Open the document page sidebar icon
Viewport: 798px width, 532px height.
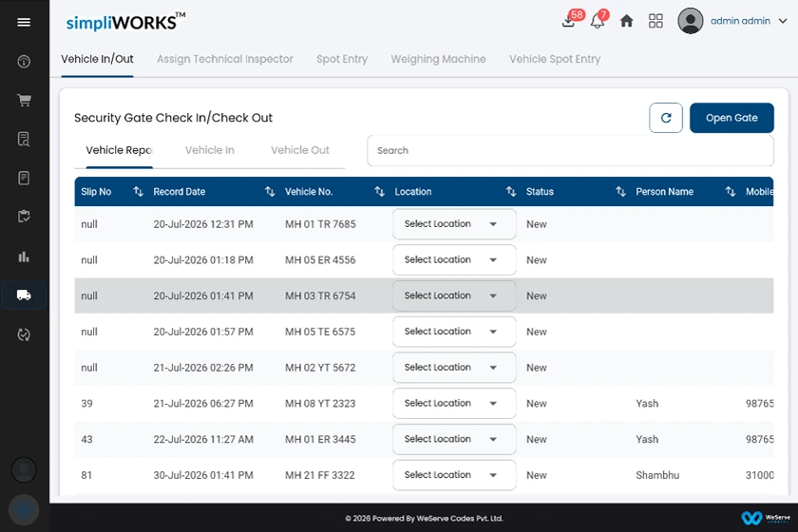(24, 179)
